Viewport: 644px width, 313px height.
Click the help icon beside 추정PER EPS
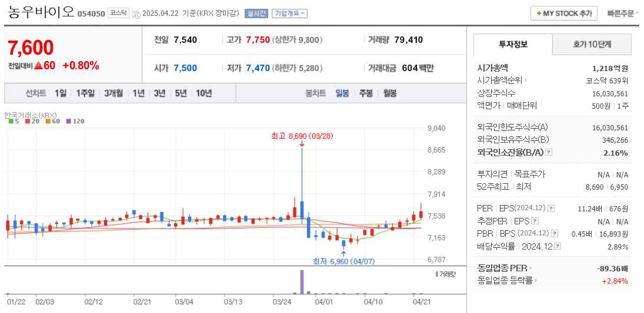click(x=535, y=221)
